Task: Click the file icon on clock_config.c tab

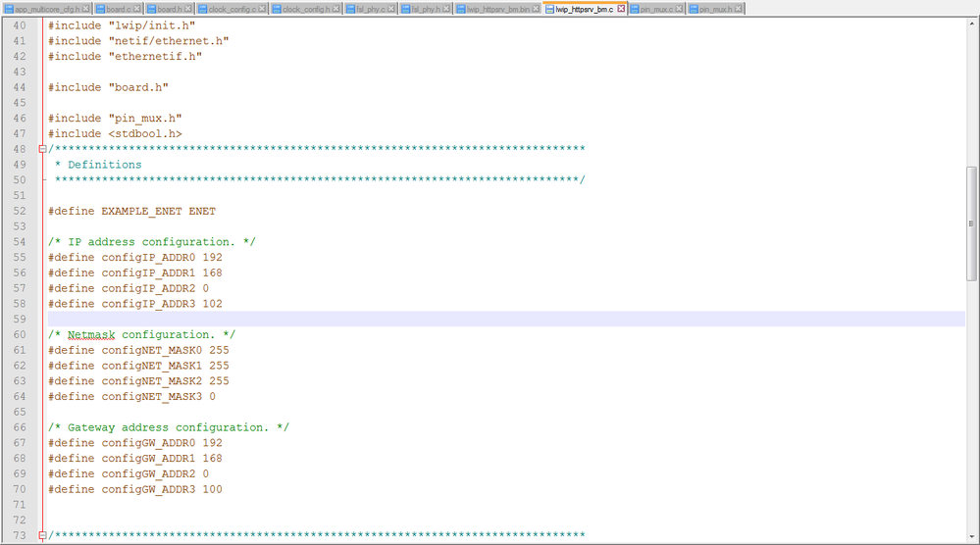Action: coord(202,9)
